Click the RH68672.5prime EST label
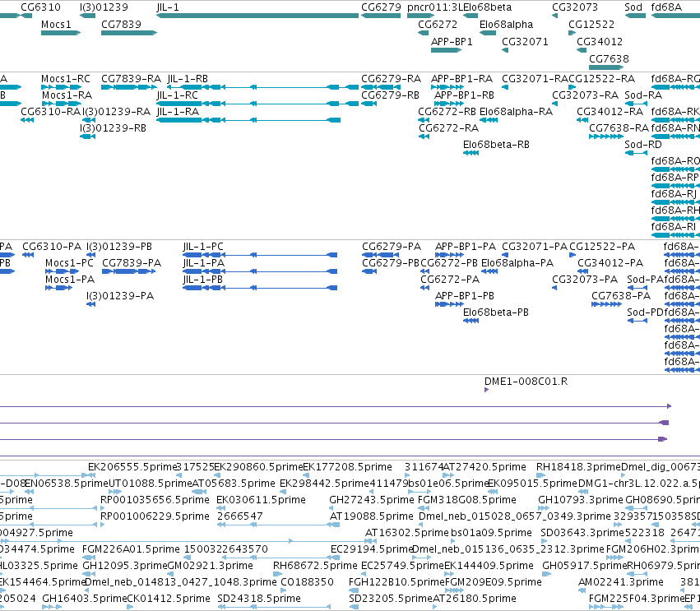Image resolution: width=700 pixels, height=611 pixels. [x=316, y=566]
